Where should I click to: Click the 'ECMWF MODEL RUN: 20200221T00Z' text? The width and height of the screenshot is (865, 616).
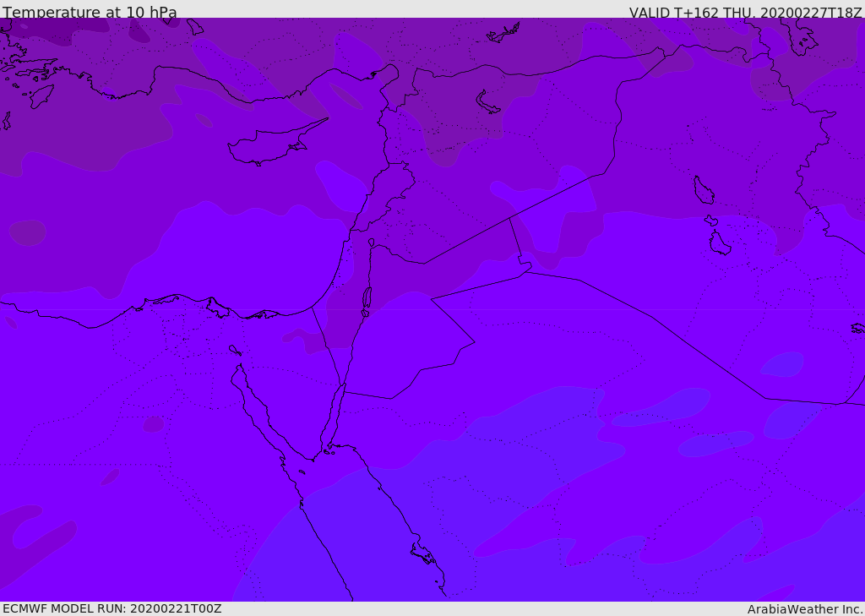pos(112,608)
